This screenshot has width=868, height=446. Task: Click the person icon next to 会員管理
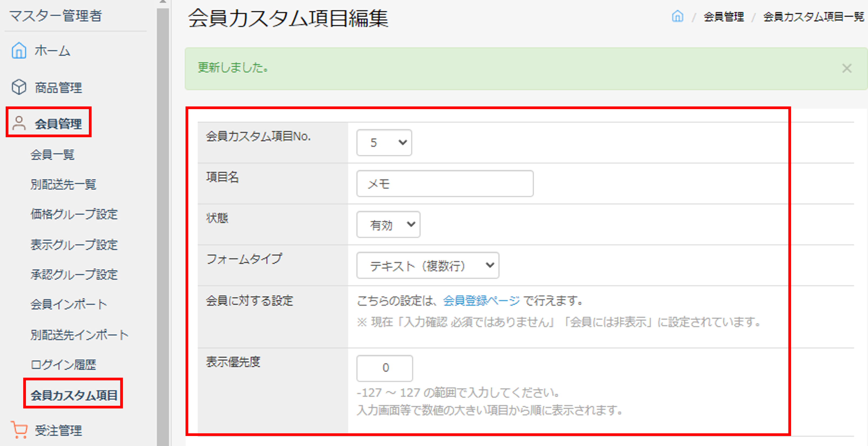click(19, 123)
